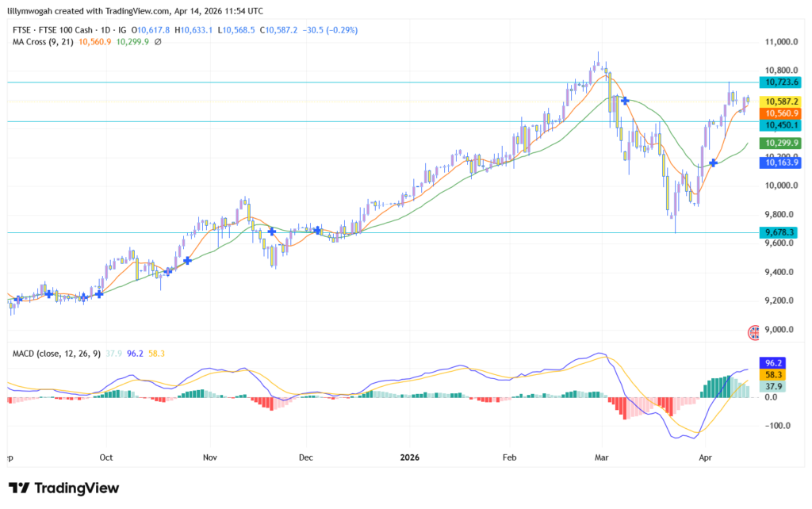Click the empty-set symbol after MA Cross values
Viewport: 812px width, 509px height.
(159, 41)
